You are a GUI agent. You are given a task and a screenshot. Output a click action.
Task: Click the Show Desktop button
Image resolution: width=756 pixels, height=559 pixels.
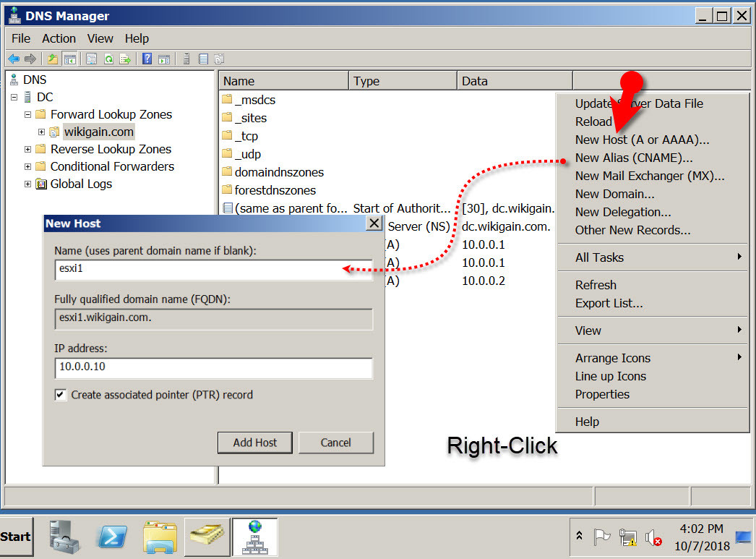pyautogui.click(x=744, y=537)
